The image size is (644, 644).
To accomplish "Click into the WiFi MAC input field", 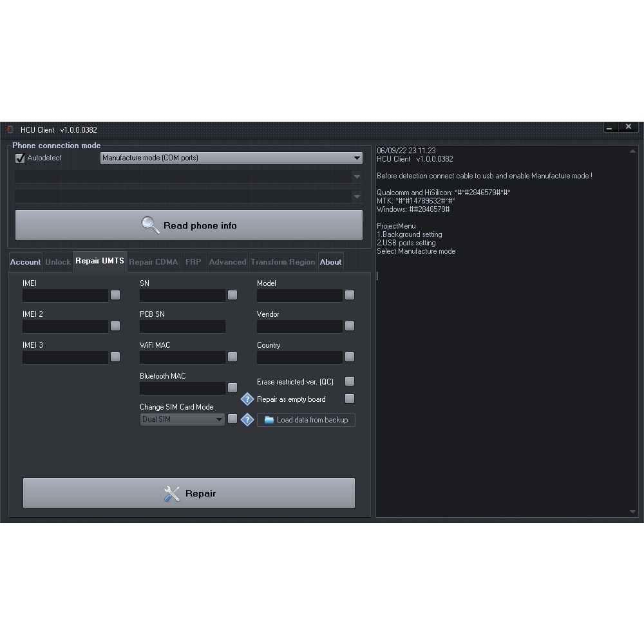I will tap(182, 357).
